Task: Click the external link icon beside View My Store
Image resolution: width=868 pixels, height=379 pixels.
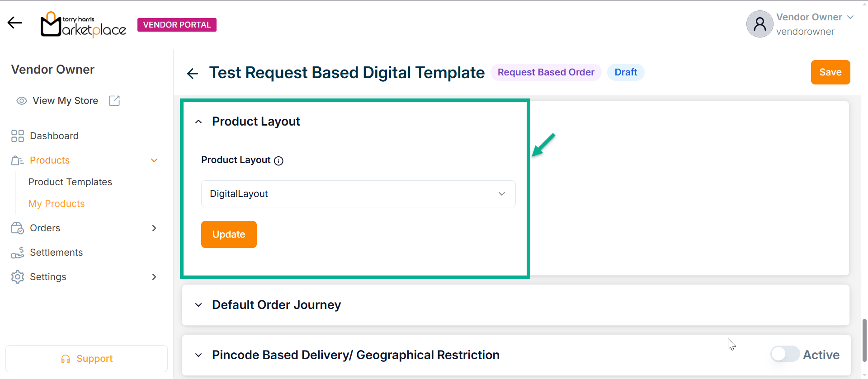Action: pyautogui.click(x=114, y=101)
